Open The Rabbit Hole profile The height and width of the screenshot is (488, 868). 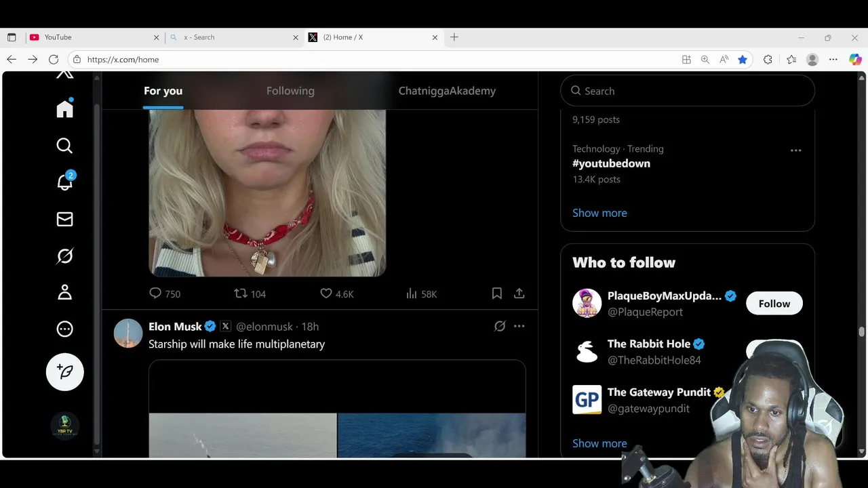point(648,344)
